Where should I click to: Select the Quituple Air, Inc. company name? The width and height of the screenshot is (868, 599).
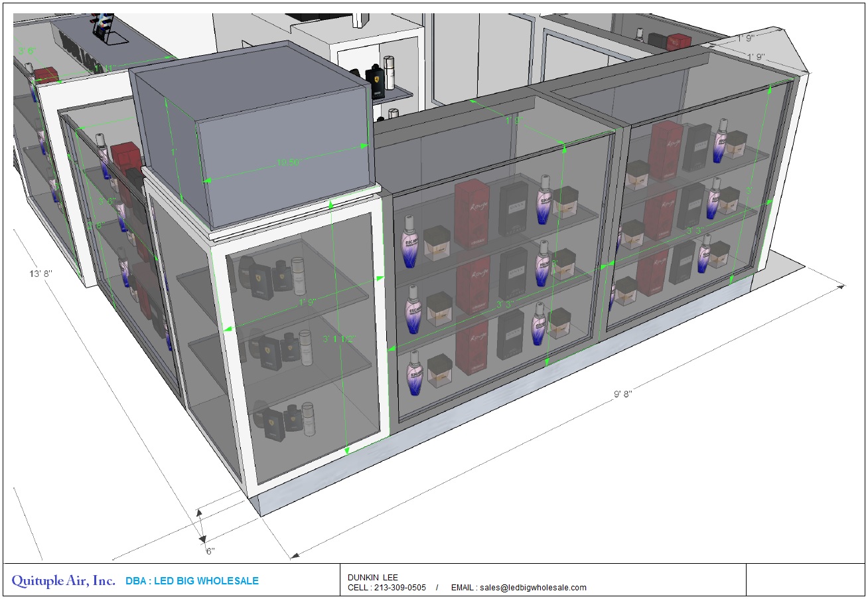point(63,581)
